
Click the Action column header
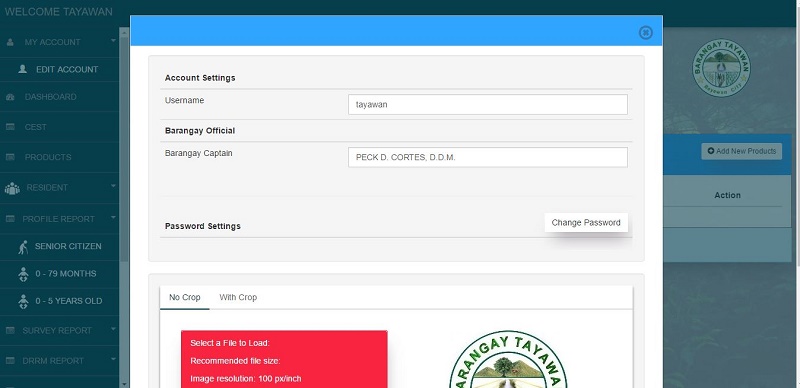click(728, 195)
